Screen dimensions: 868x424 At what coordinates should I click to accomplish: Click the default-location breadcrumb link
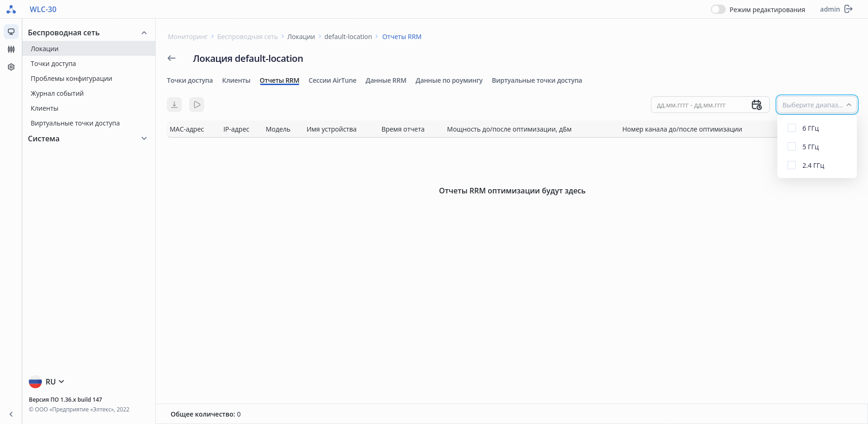(348, 37)
